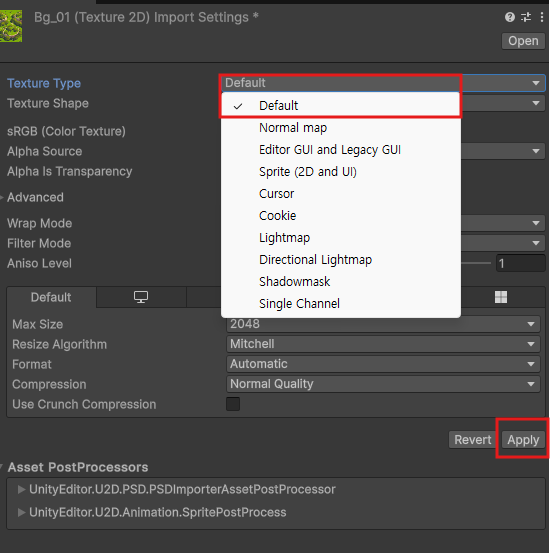
Task: Open the preset selector sliders icon
Action: pyautogui.click(x=526, y=17)
